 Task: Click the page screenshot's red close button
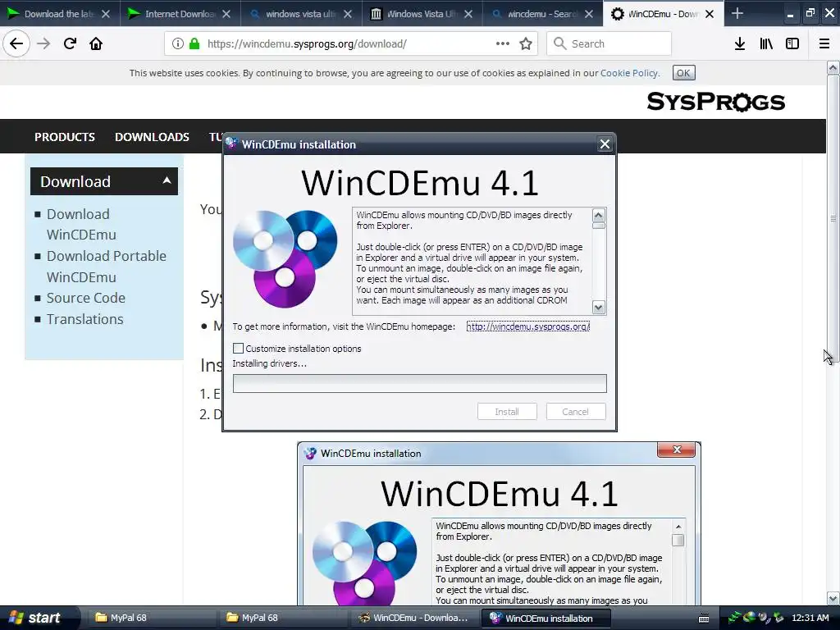[676, 450]
